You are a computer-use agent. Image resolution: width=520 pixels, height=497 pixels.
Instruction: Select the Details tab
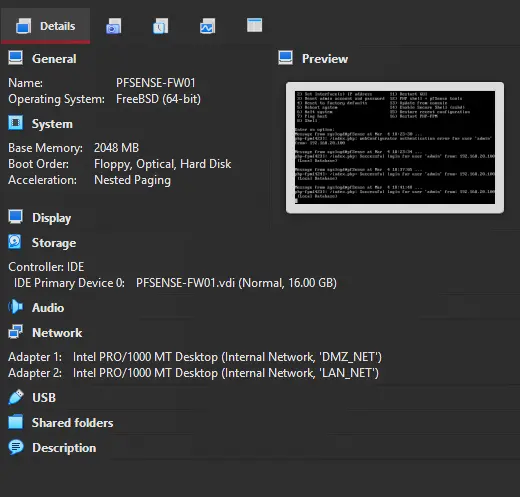[45, 26]
